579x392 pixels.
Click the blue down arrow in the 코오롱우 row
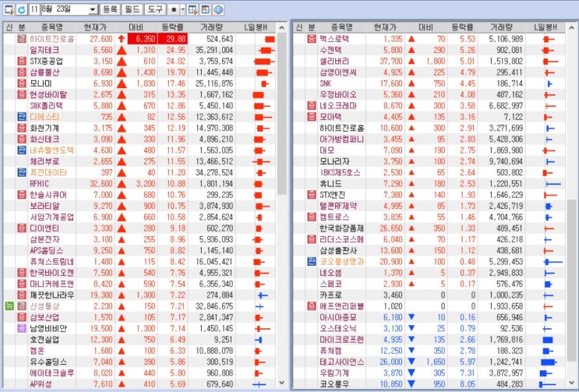(411, 384)
